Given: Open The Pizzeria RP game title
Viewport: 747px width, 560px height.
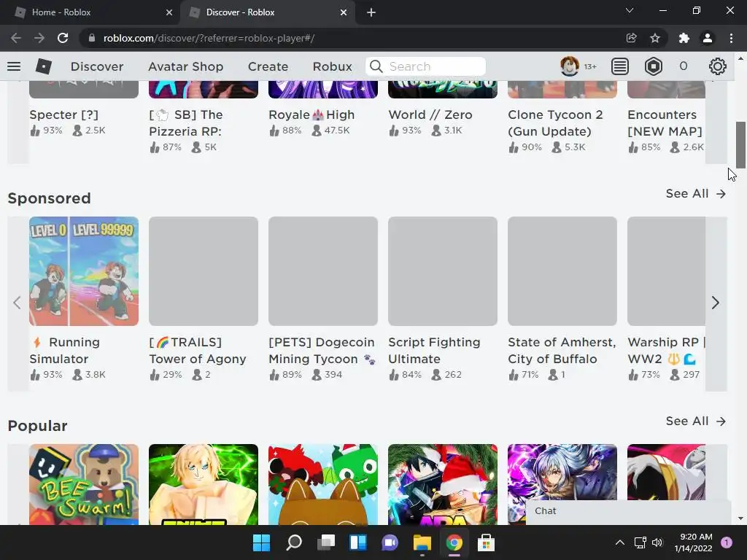Looking at the screenshot, I should [186, 122].
